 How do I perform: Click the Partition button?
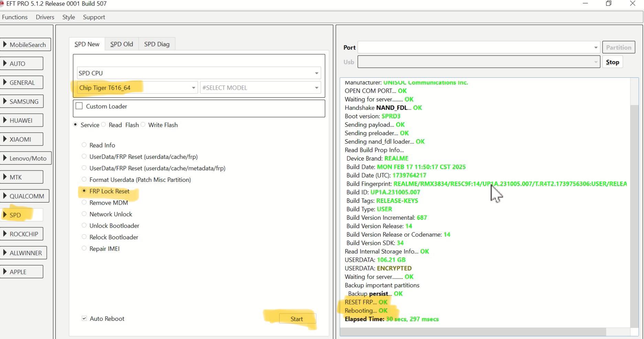(619, 47)
